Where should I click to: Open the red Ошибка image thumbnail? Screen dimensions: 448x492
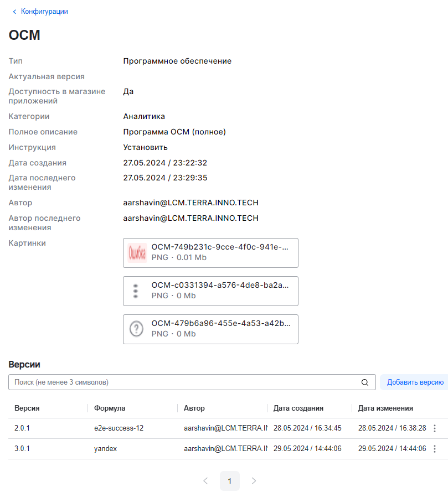[137, 253]
